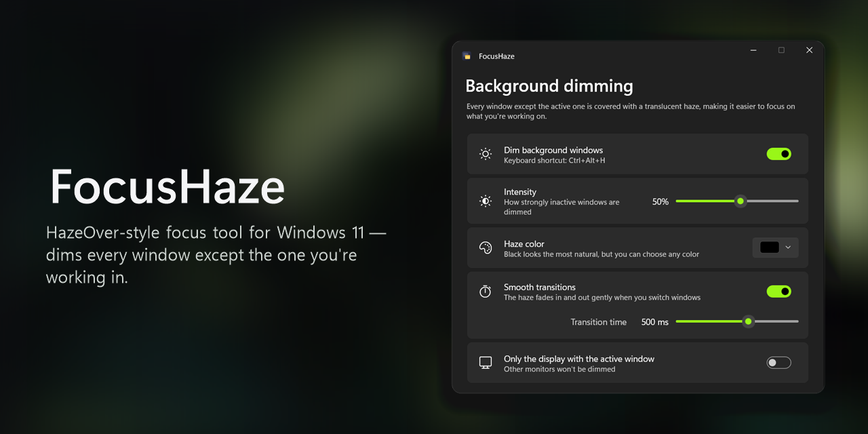The height and width of the screenshot is (434, 868).
Task: Click the "HazeOver-style focus tool" banner tagline
Action: [216, 255]
